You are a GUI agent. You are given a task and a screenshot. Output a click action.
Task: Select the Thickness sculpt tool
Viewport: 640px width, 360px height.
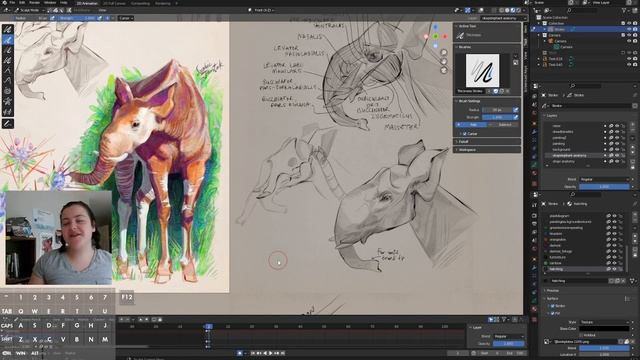click(x=8, y=40)
